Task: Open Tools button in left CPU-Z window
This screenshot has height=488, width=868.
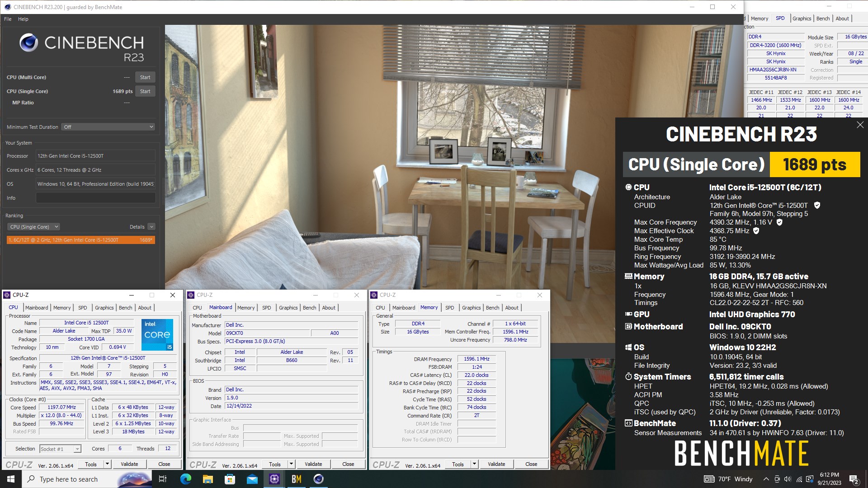Action: (x=91, y=464)
